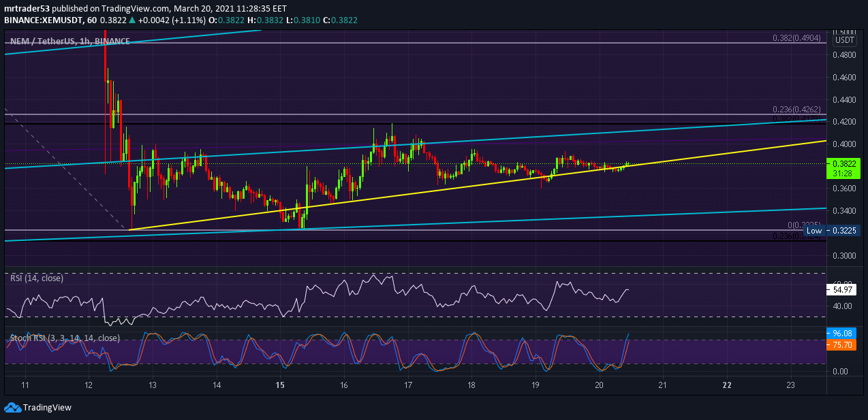Click date 19 on the time axis
The height and width of the screenshot is (420, 868).
pos(536,385)
